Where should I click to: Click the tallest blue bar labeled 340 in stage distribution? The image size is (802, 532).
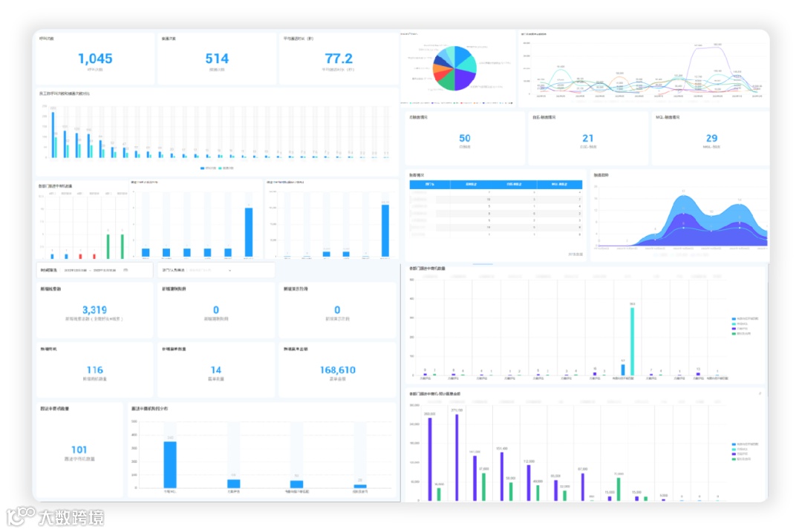(x=170, y=464)
